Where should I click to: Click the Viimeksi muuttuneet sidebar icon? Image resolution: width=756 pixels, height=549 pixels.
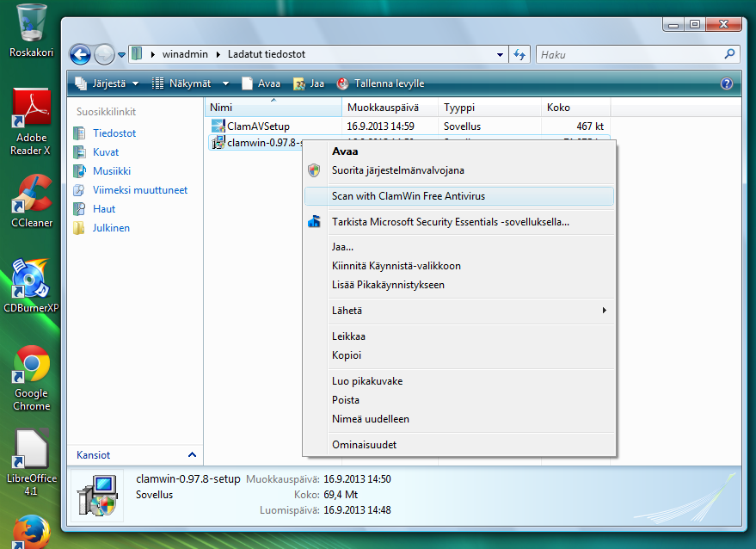tap(79, 190)
